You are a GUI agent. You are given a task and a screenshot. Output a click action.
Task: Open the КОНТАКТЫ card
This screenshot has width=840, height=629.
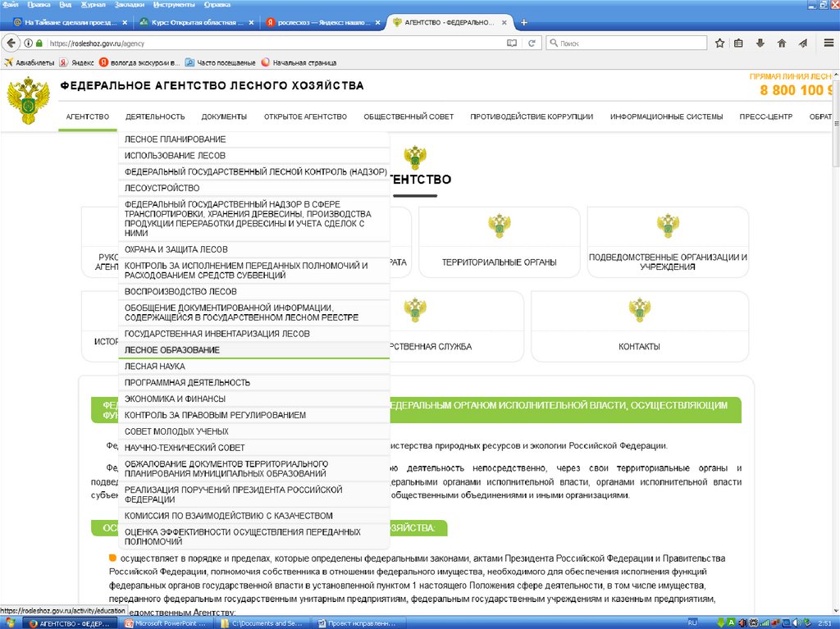click(640, 326)
